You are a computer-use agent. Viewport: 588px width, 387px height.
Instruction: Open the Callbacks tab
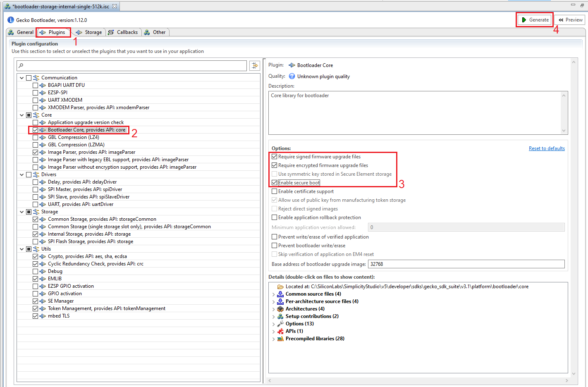(x=126, y=32)
